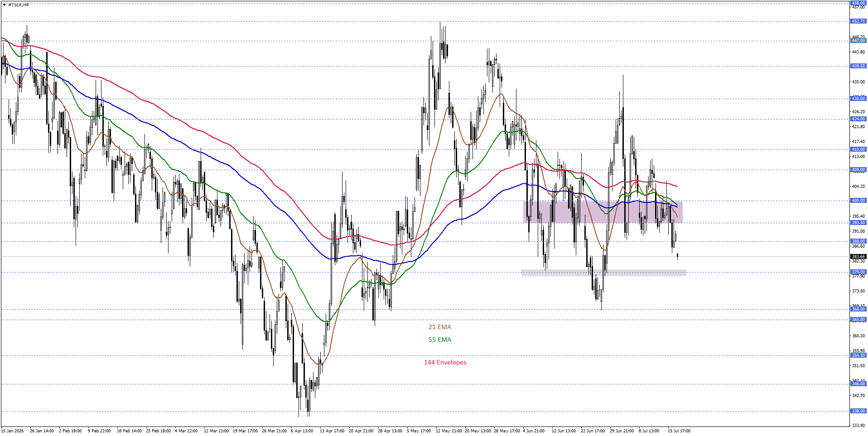Screen dimensions: 868x436
Task: Click the 20 Apr 21:00 time label
Action: (x=361, y=431)
